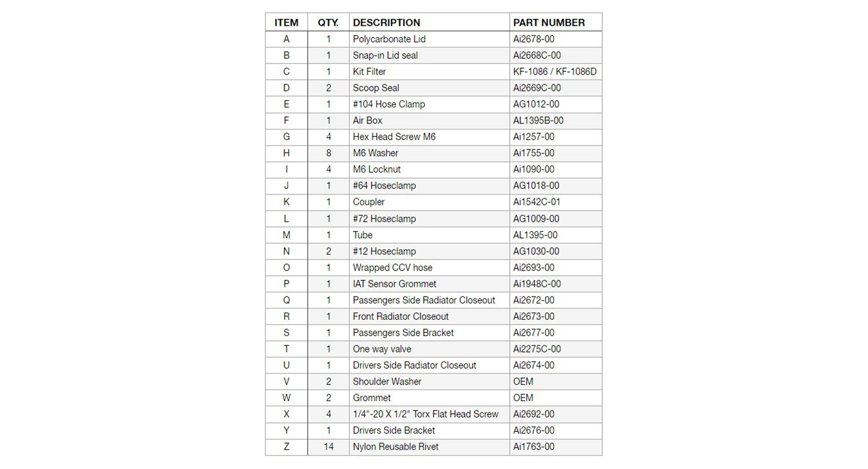Click the Wrapped CCV hose entry
The image size is (868, 469).
[x=392, y=268]
